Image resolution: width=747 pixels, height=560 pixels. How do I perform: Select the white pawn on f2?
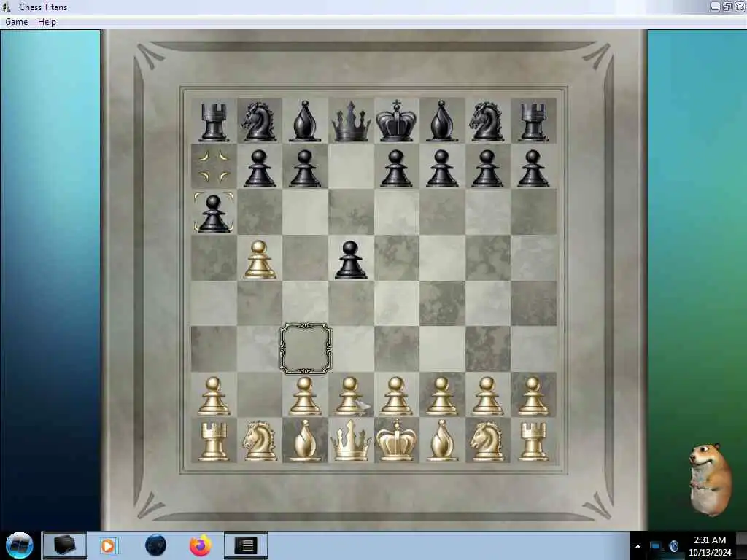441,396
